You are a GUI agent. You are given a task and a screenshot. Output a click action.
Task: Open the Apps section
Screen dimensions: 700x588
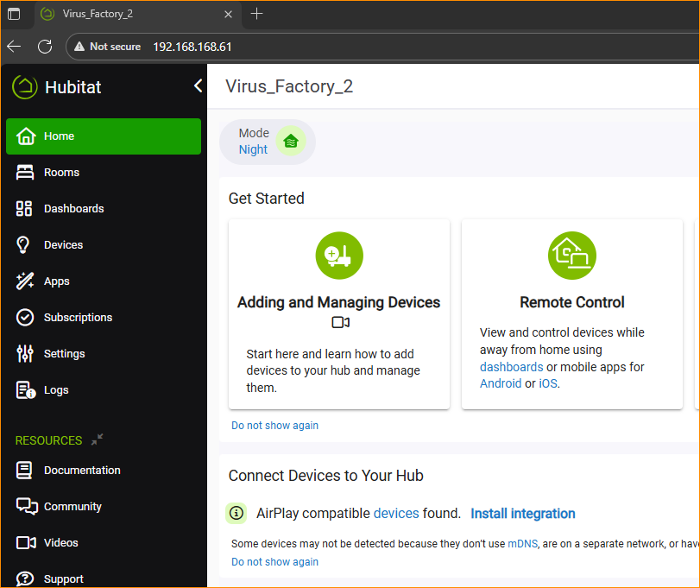tap(56, 281)
